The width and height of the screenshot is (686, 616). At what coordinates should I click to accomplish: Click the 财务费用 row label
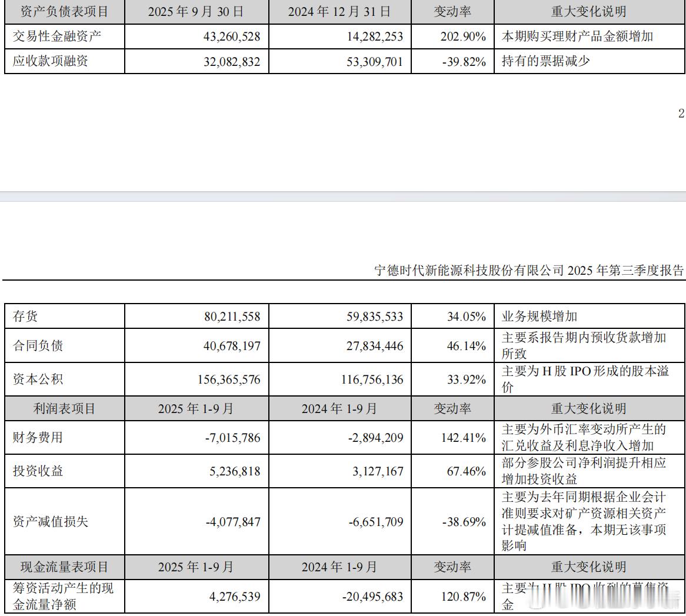38,438
